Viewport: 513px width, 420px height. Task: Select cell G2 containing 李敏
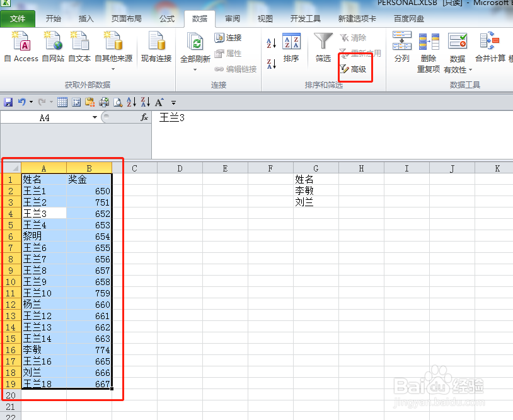316,190
